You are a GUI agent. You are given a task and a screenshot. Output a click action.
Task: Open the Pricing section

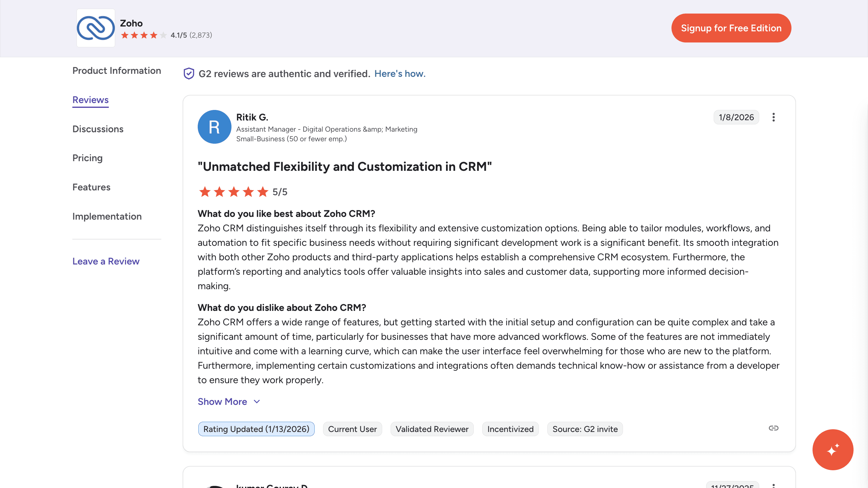click(87, 158)
